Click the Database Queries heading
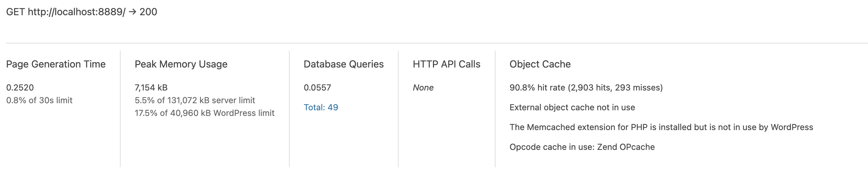 (344, 64)
